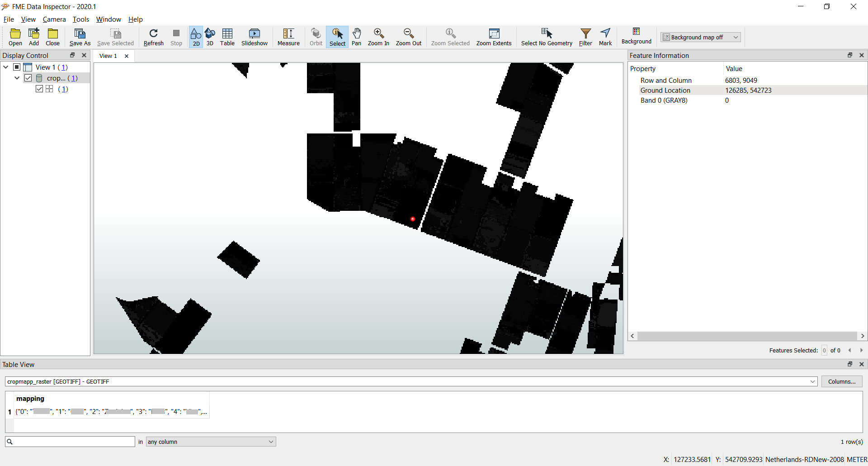This screenshot has height=466, width=868.
Task: Click Select No Geometry icon
Action: (547, 37)
